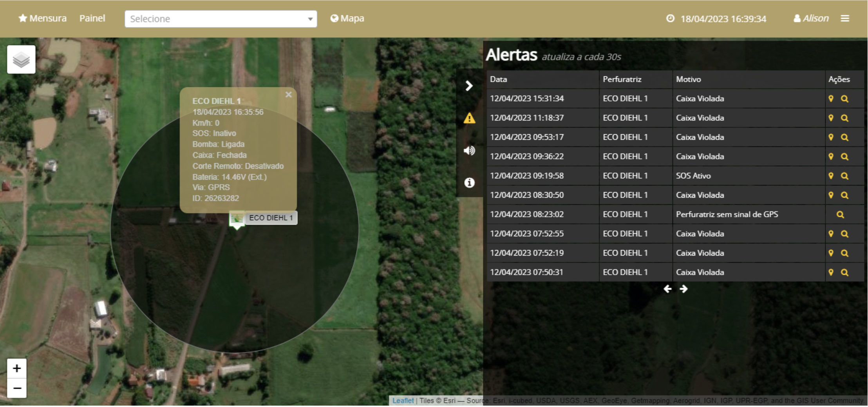Open the alerts warning triangle tab
Image resolution: width=868 pixels, height=407 pixels.
[x=469, y=118]
